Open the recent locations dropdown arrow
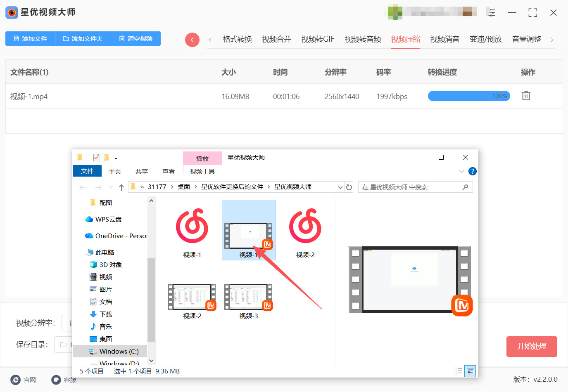The height and width of the screenshot is (392, 568). pyautogui.click(x=111, y=187)
